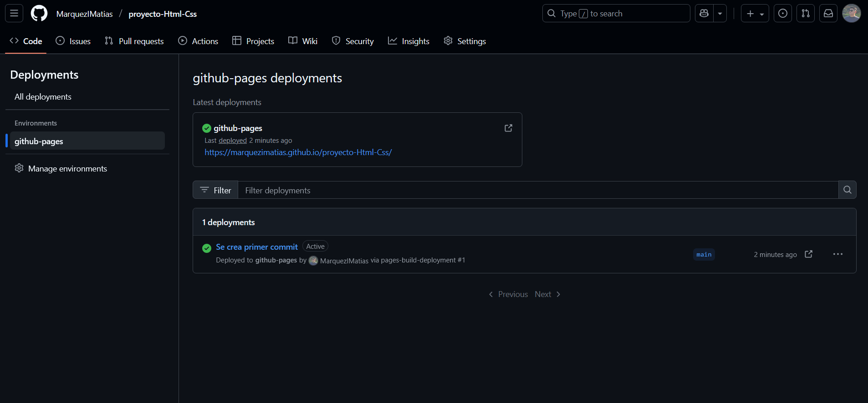
Task: Open the Security tab
Action: coord(353,41)
